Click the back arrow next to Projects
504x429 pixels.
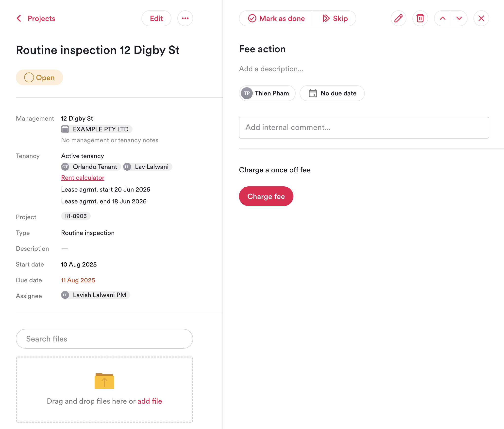pyautogui.click(x=19, y=18)
